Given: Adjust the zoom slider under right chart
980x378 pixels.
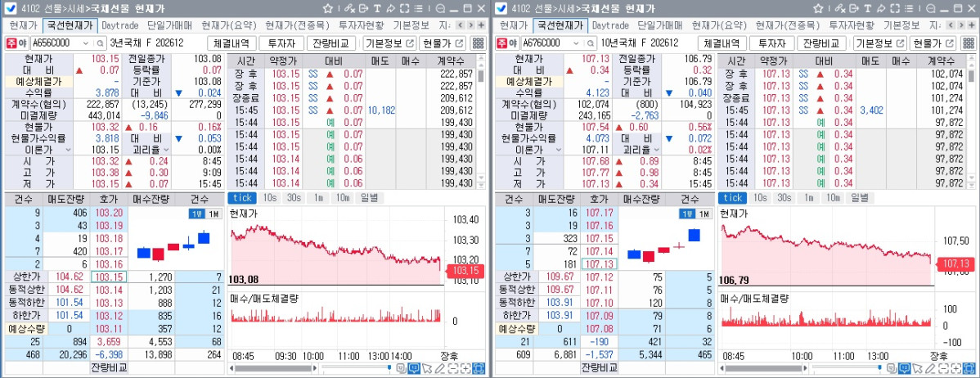Looking at the screenshot, I should point(879,366).
